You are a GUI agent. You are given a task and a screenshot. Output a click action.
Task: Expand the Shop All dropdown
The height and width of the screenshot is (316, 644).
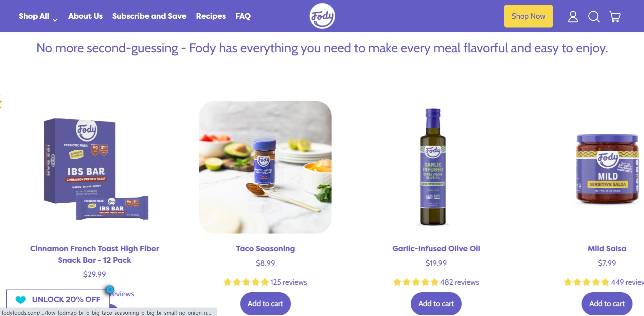point(38,16)
